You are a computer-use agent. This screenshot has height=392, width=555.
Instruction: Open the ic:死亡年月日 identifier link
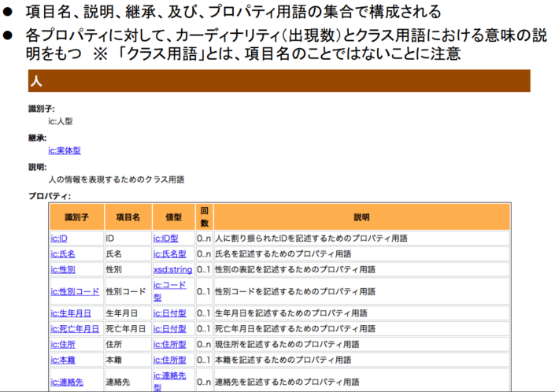(x=75, y=328)
